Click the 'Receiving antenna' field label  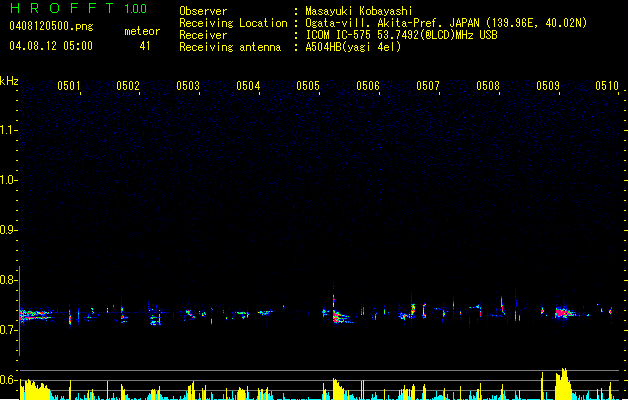[230, 47]
